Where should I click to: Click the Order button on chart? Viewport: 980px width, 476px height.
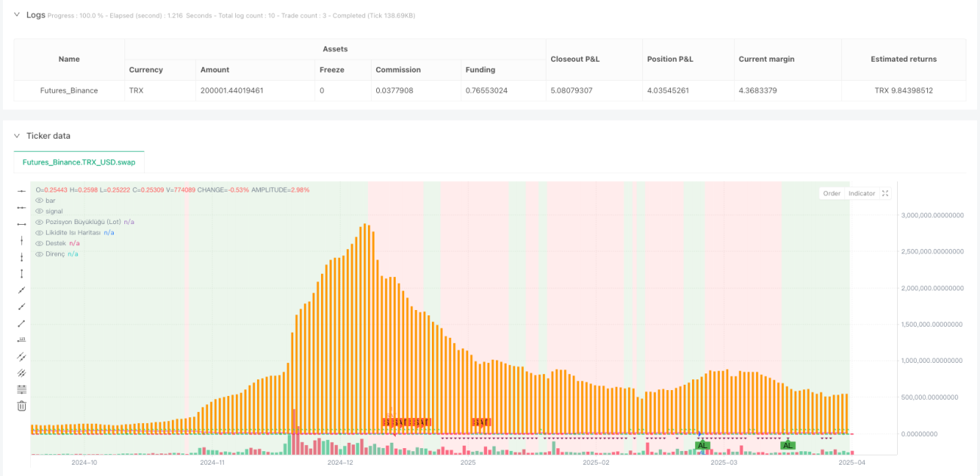[x=831, y=193]
